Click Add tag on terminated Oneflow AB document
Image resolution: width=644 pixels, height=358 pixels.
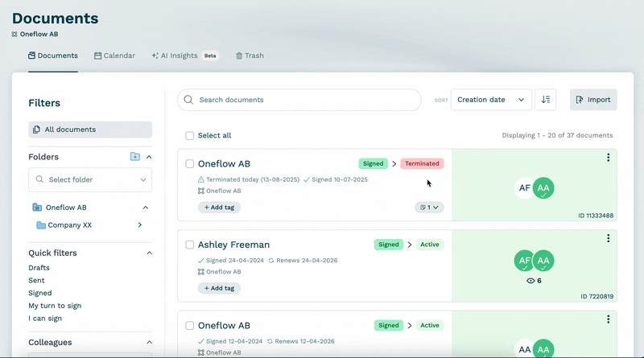coord(219,208)
